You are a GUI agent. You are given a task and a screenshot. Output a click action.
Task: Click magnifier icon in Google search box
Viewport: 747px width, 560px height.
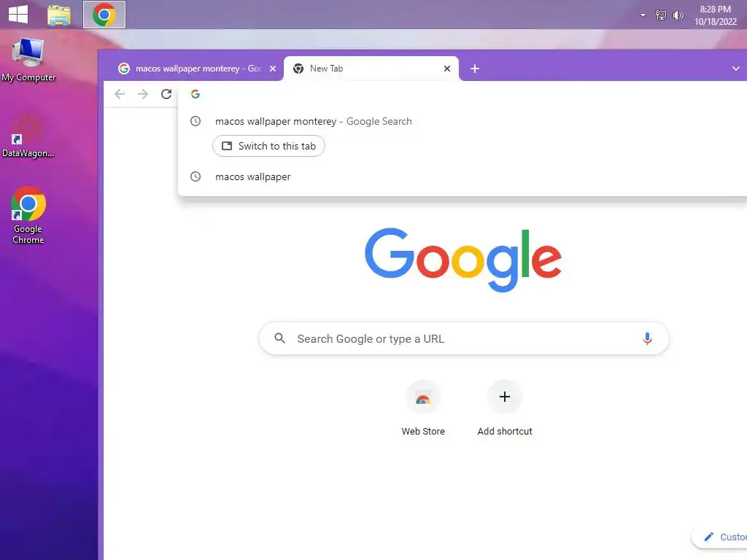coord(279,338)
